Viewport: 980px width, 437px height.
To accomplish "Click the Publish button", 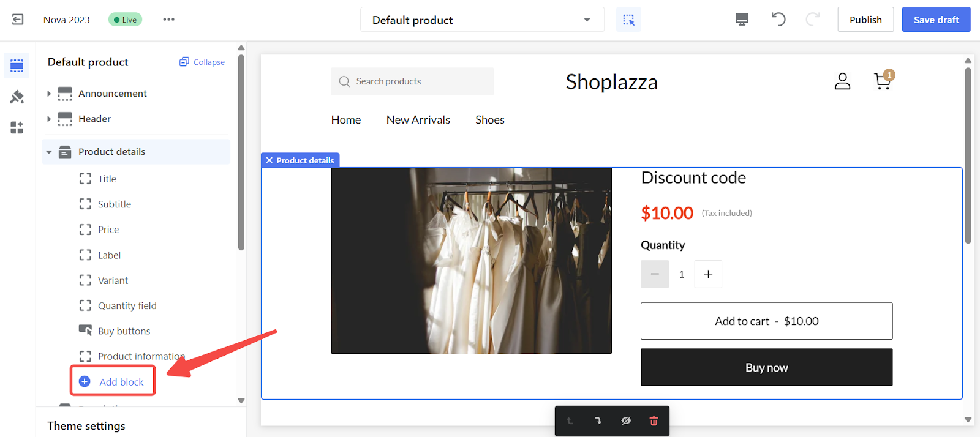I will point(865,20).
